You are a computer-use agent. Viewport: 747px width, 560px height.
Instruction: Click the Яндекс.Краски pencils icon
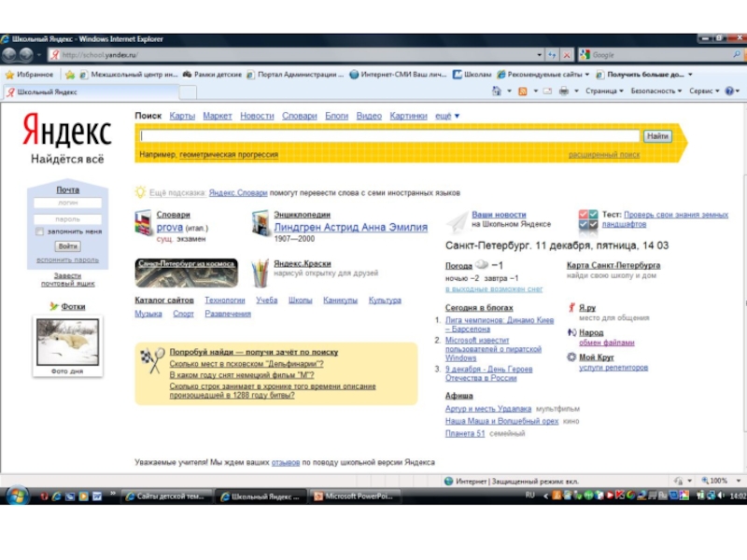[260, 273]
